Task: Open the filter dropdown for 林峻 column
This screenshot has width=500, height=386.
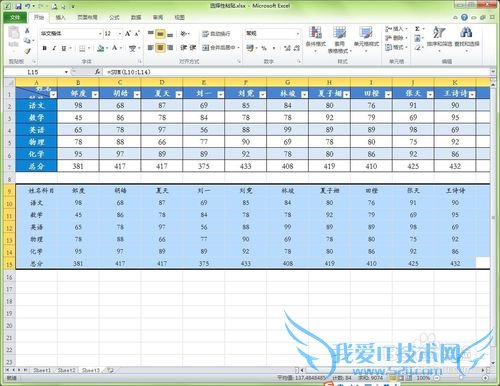Action: (304, 95)
